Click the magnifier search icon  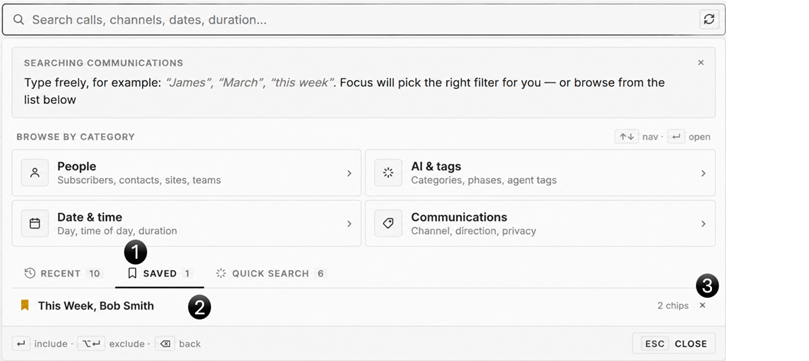[x=19, y=20]
